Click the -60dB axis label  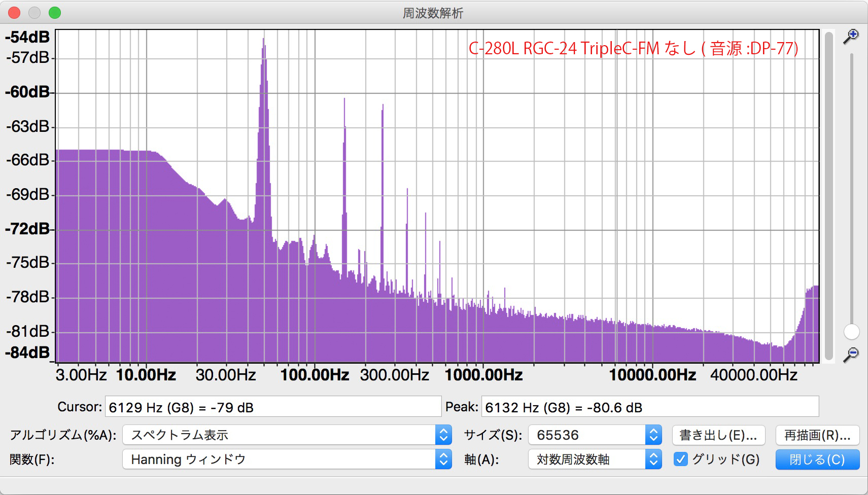tap(27, 92)
